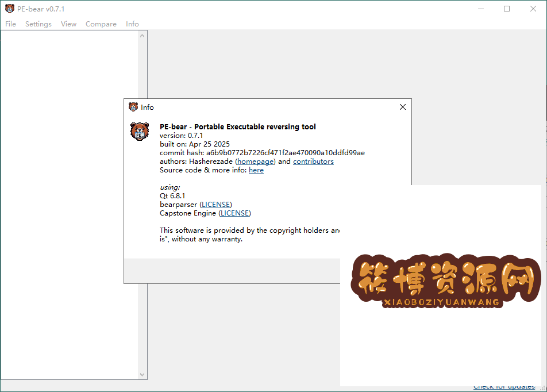Open the contributors link
The image size is (547, 392).
tap(313, 162)
